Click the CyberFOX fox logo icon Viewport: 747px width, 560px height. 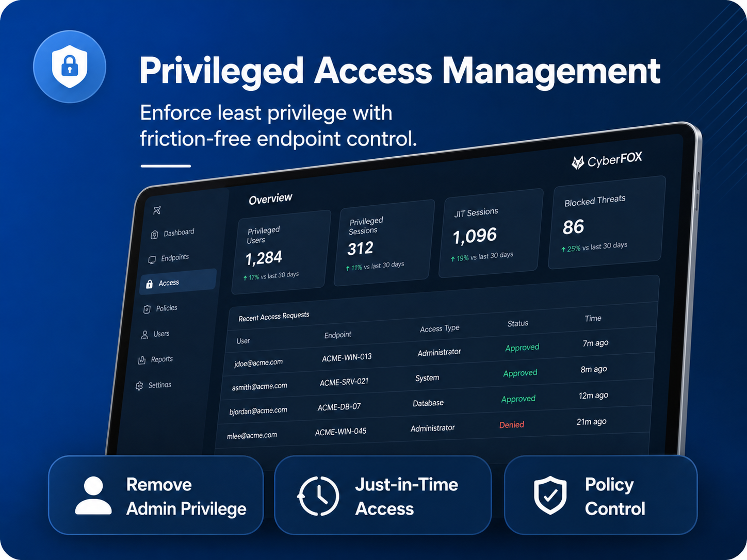pos(578,163)
